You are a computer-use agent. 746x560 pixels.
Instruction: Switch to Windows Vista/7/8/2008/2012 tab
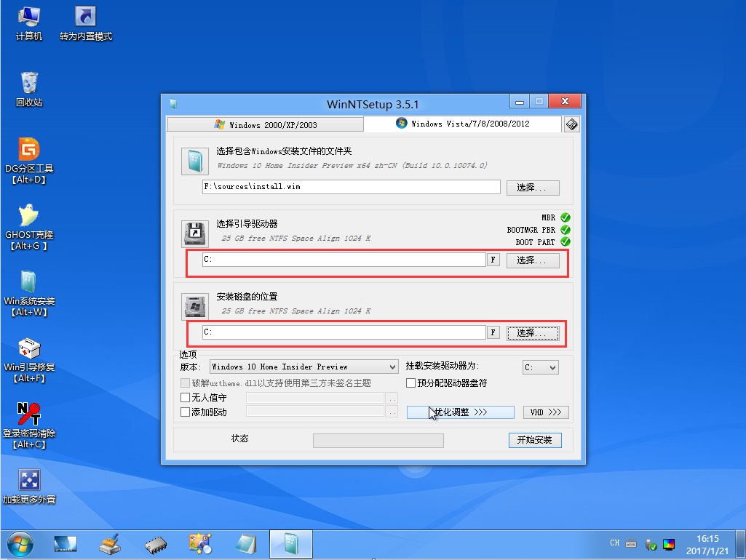click(462, 124)
